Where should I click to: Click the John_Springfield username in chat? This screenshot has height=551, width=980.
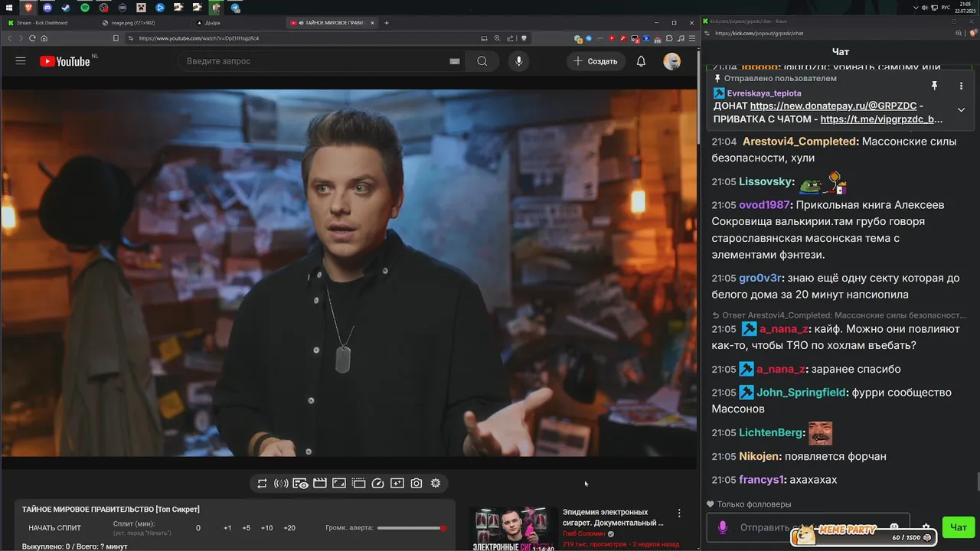click(x=802, y=393)
